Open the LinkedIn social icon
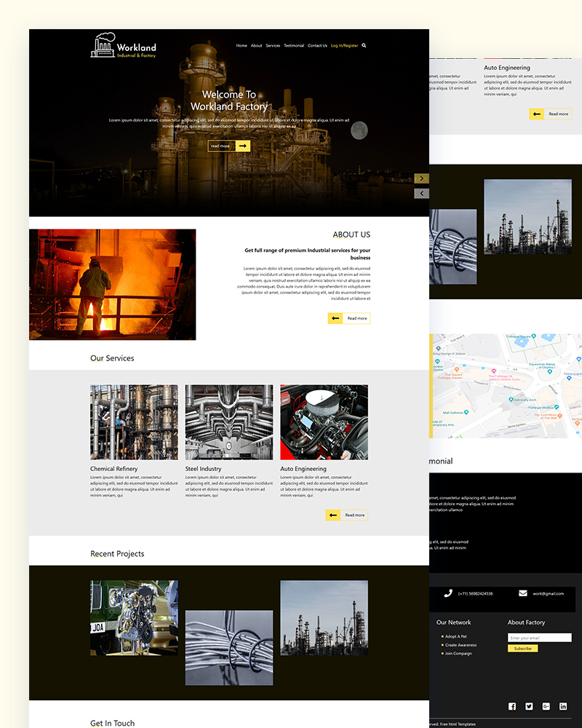Screen dimensions: 582x728 coord(563,706)
